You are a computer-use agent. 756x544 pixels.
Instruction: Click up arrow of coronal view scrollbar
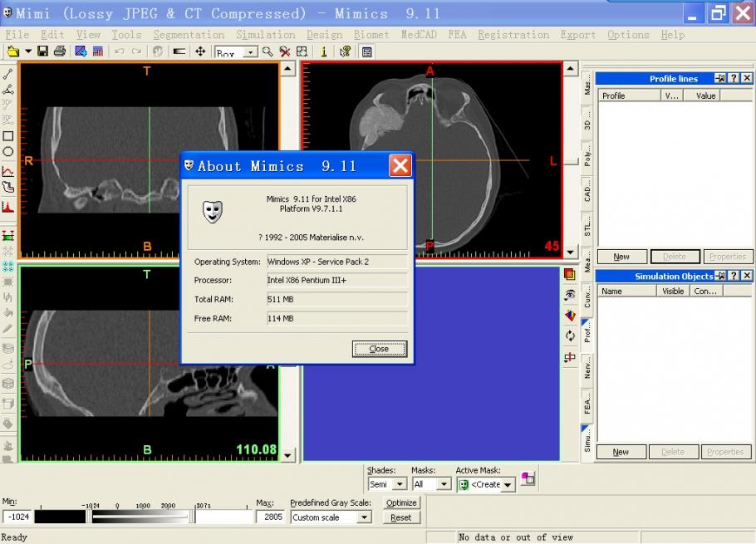(287, 69)
